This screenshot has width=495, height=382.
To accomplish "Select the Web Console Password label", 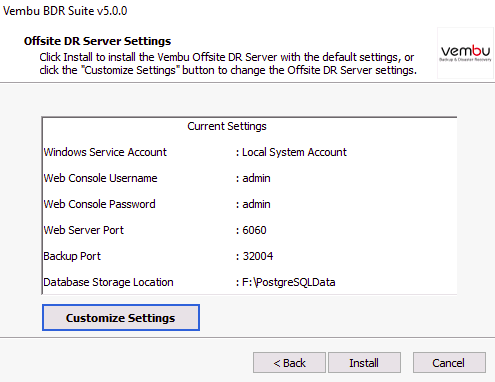I will (99, 204).
